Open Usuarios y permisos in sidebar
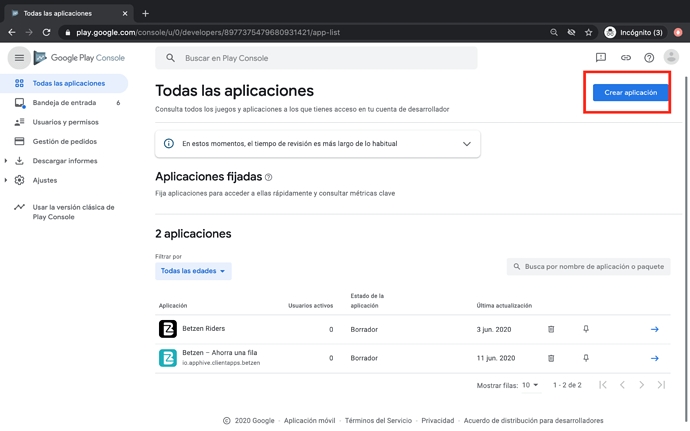 [x=64, y=122]
